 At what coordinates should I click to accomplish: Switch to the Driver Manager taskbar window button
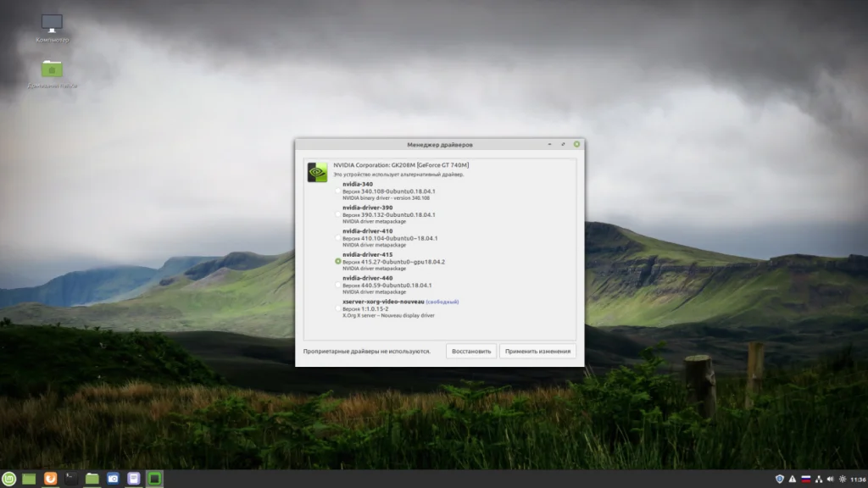tap(154, 479)
